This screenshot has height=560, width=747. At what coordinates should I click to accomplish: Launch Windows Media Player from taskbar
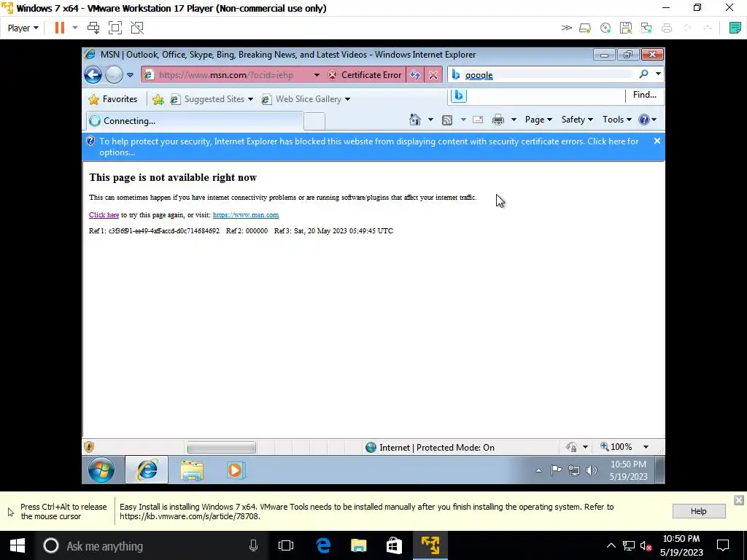pos(236,470)
